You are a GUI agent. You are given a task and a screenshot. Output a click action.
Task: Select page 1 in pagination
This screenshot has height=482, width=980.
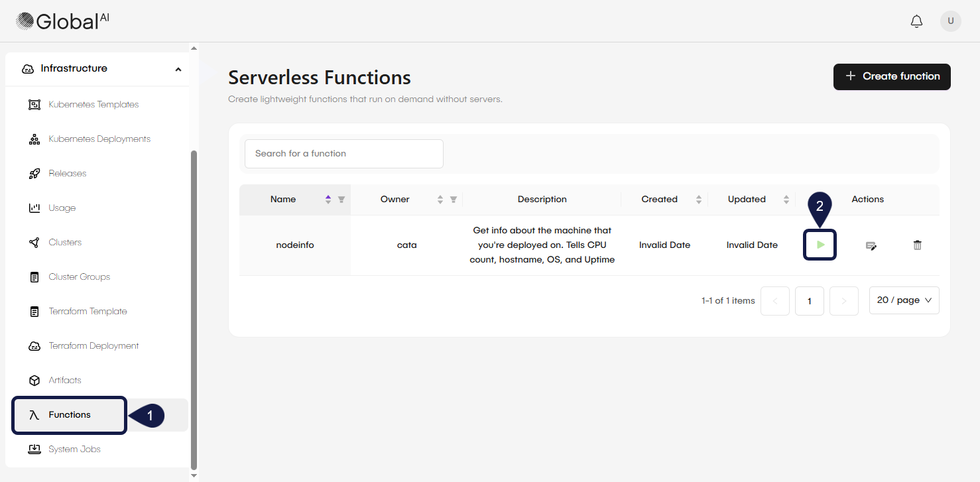809,301
